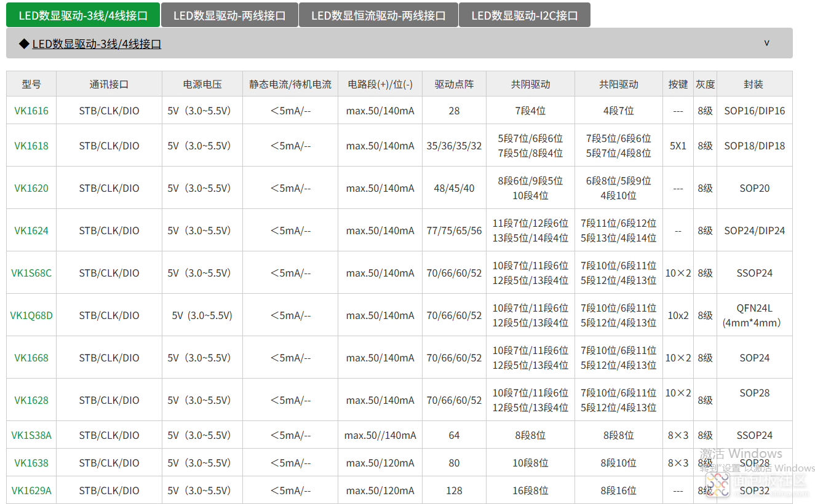Open the VK1620 model link
Image resolution: width=815 pixels, height=504 pixels.
[31, 188]
